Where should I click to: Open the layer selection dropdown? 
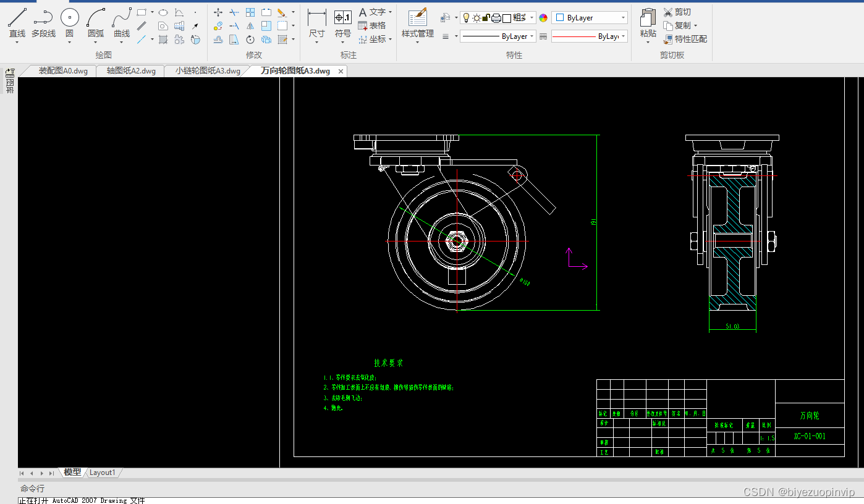pos(498,18)
